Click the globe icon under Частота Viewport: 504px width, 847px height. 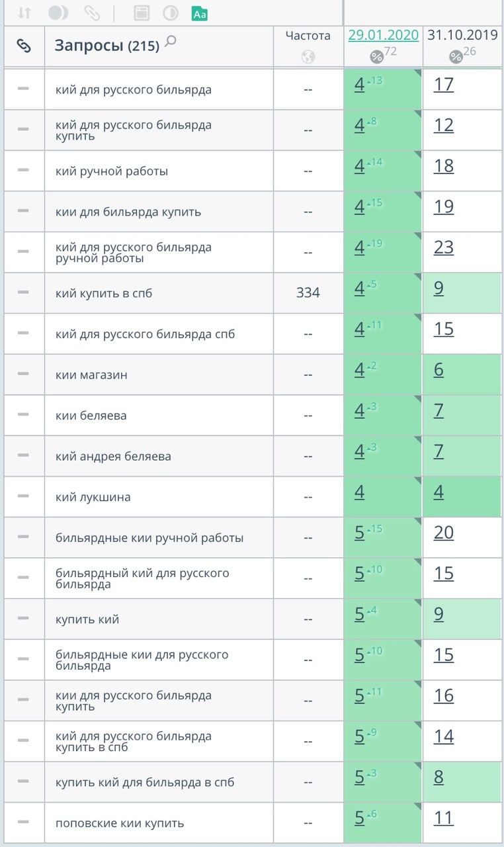point(308,57)
